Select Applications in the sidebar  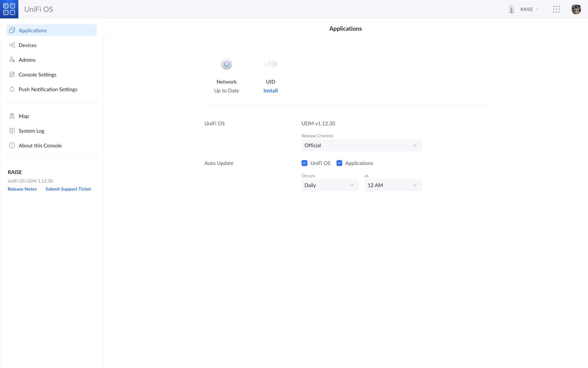click(51, 30)
